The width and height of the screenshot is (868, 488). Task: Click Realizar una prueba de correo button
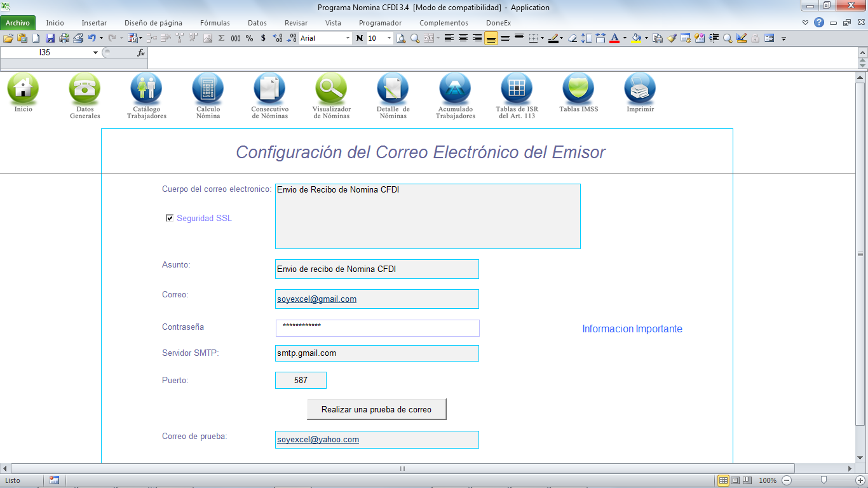coord(377,409)
